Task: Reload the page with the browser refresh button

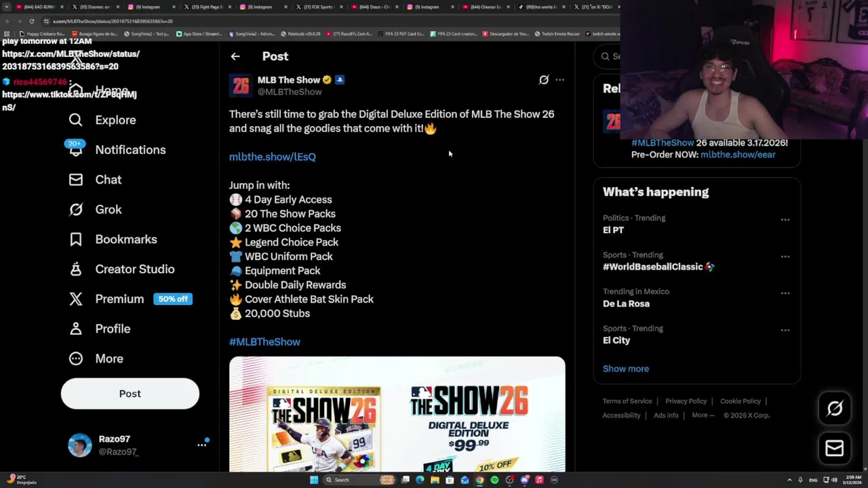Action: click(31, 21)
